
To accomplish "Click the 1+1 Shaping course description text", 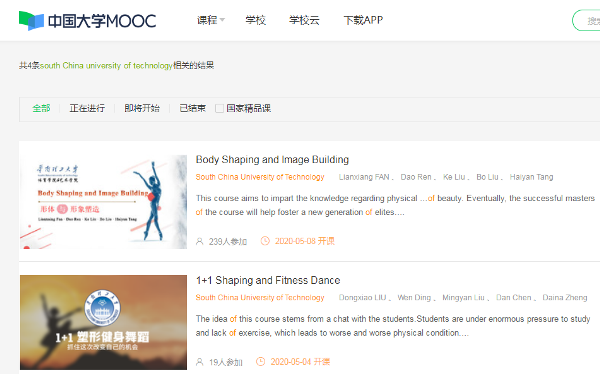I will (x=393, y=326).
